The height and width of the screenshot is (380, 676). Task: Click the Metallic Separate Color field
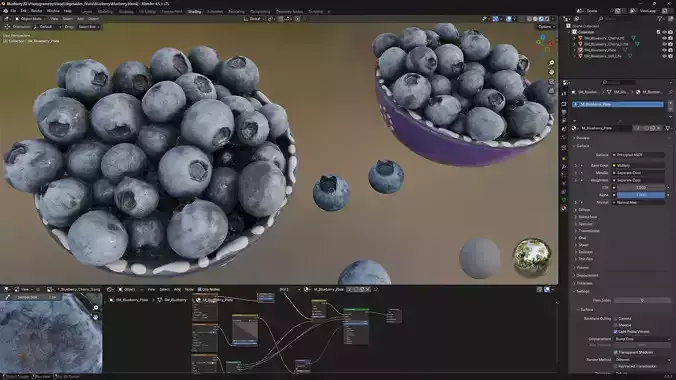[638, 173]
